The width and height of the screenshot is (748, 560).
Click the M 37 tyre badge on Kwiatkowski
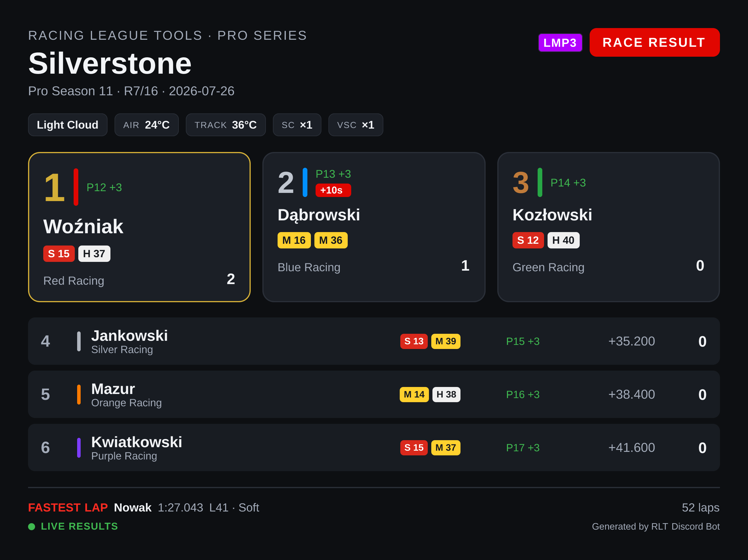click(446, 447)
